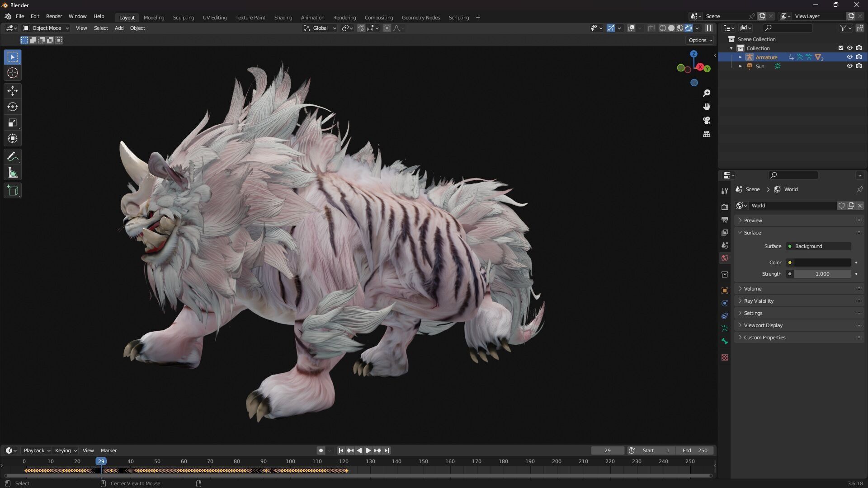Open the File menu
This screenshot has height=488, width=868.
(x=20, y=16)
